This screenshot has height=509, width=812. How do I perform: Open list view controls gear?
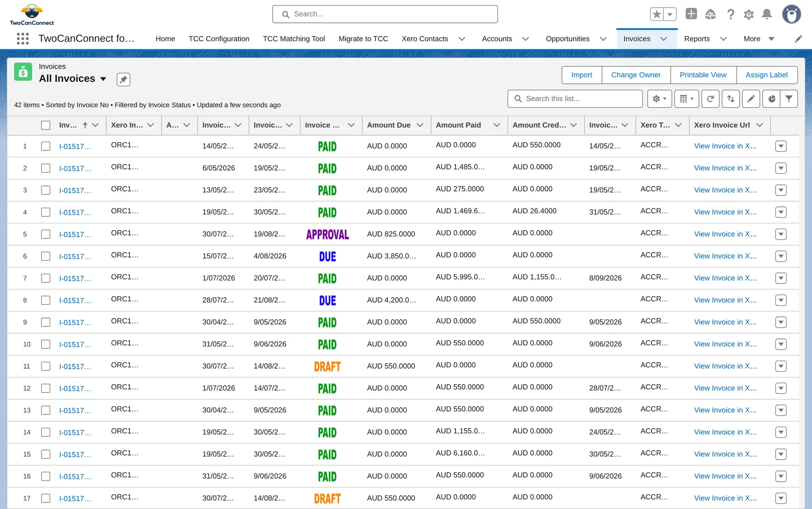[660, 99]
